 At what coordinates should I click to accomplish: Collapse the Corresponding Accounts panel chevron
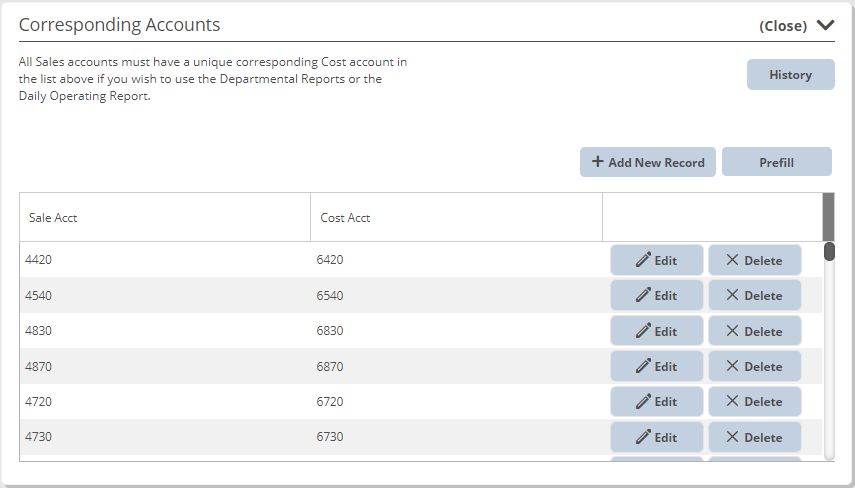pyautogui.click(x=825, y=26)
